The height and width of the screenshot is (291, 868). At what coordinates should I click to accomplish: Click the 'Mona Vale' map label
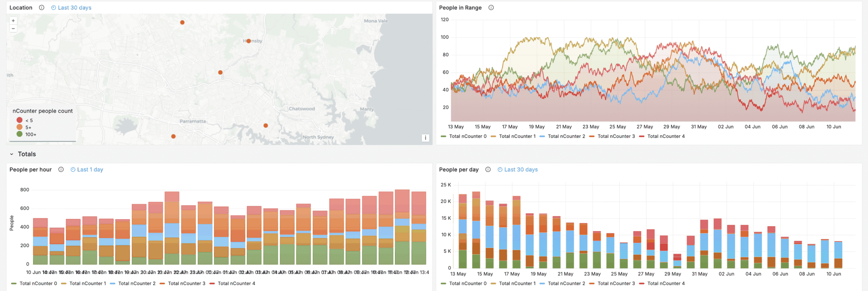click(376, 21)
